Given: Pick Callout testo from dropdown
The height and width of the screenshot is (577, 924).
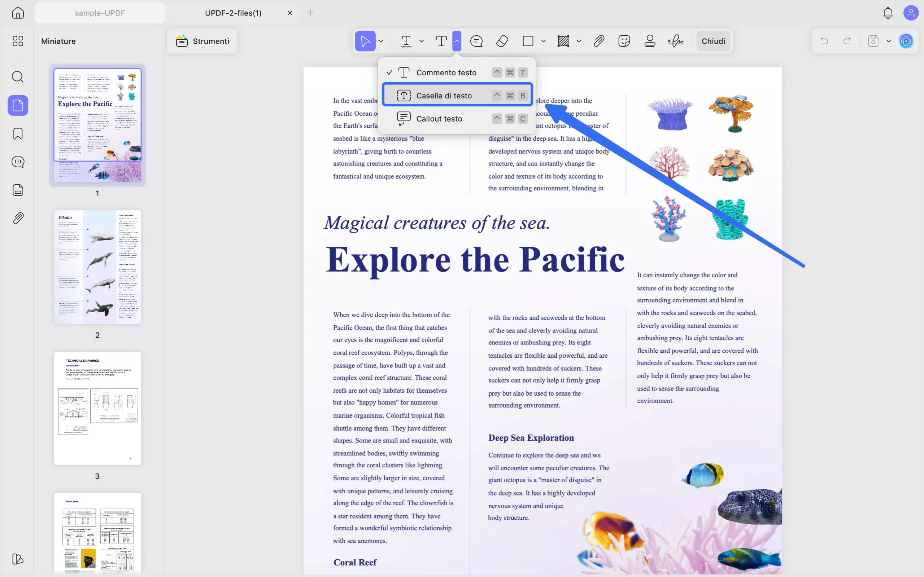Looking at the screenshot, I should 439,119.
